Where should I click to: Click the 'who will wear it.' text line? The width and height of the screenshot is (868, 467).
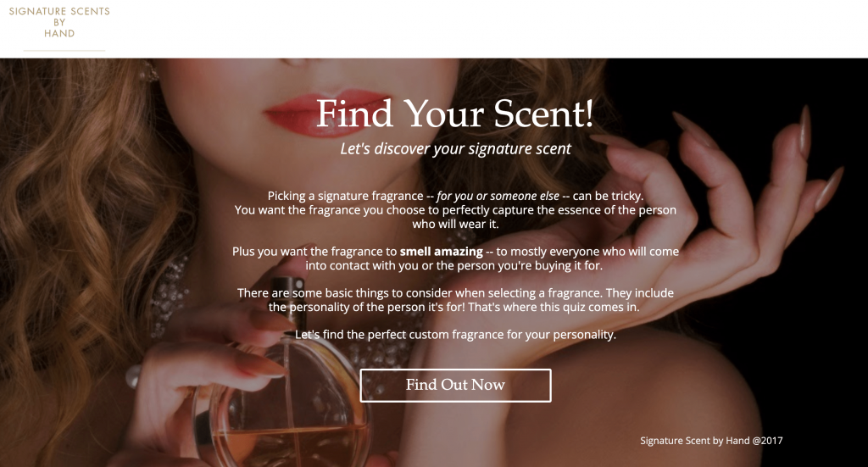(x=455, y=224)
